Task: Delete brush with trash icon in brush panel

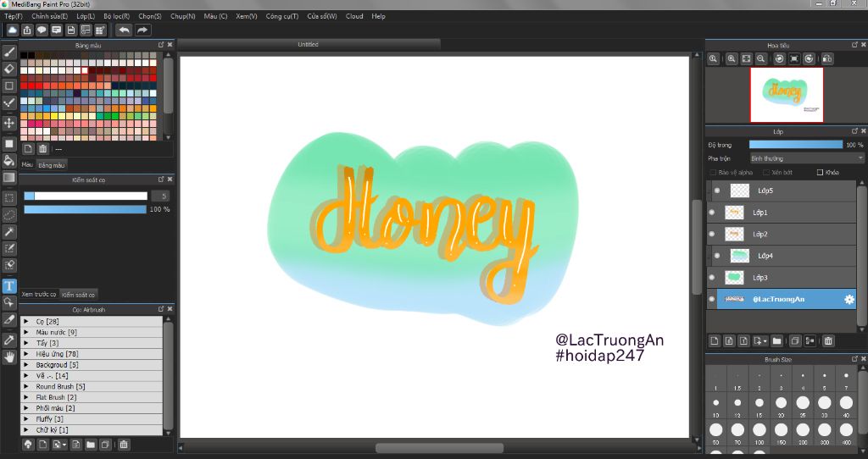Action: (x=124, y=444)
